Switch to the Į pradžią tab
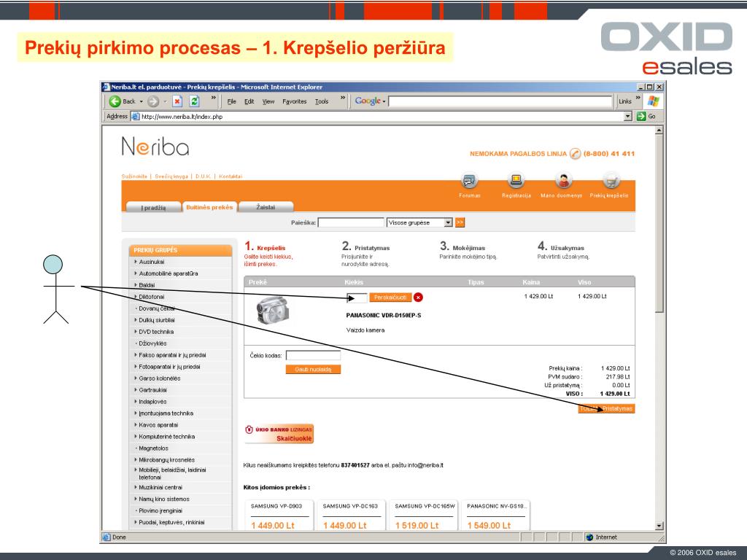747x560 pixels. [153, 207]
